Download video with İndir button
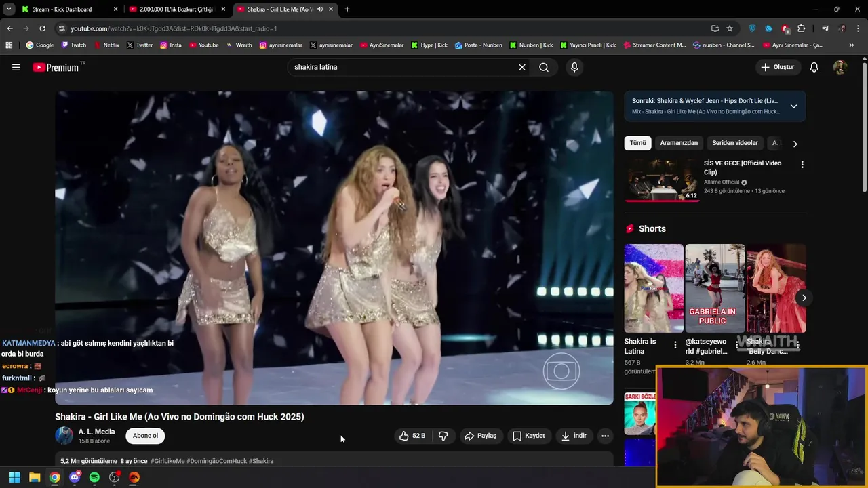Viewport: 868px width, 488px height. click(x=574, y=436)
